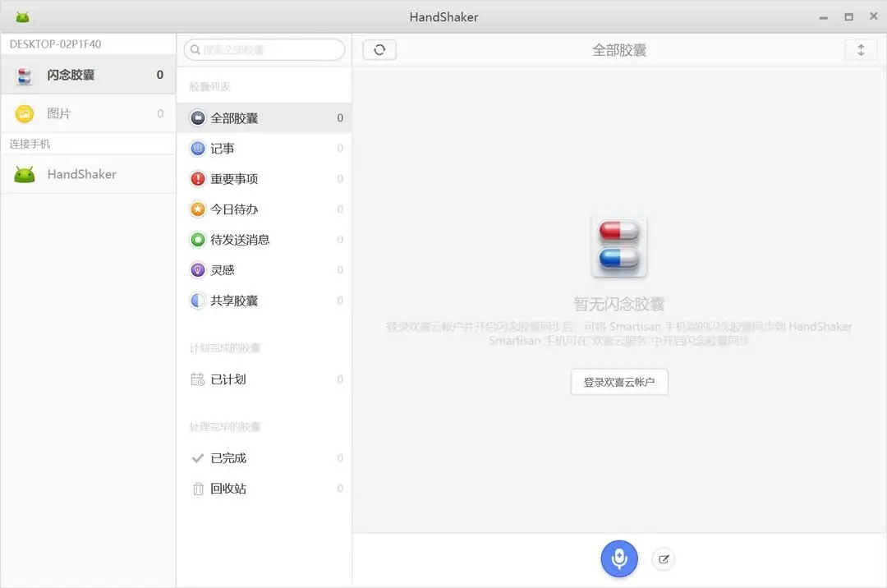The width and height of the screenshot is (887, 588).
Task: Open the compose pencil icon for new capsule
Action: [x=664, y=558]
